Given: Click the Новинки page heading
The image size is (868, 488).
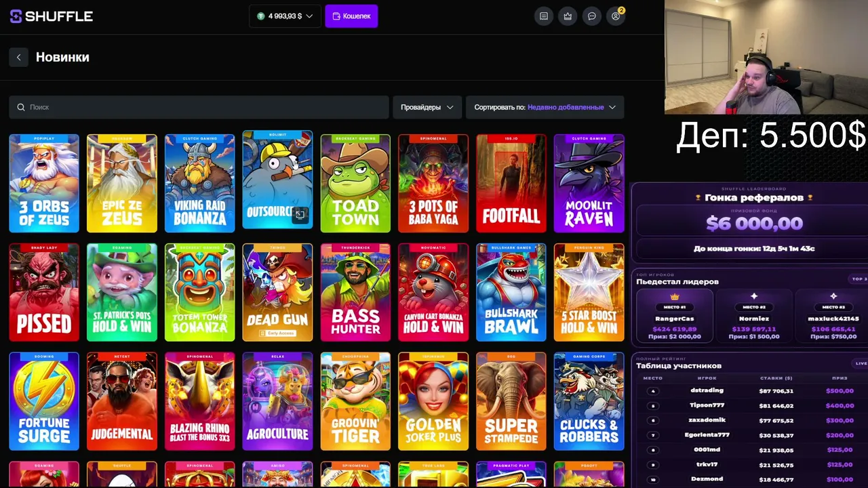Looking at the screenshot, I should [62, 58].
